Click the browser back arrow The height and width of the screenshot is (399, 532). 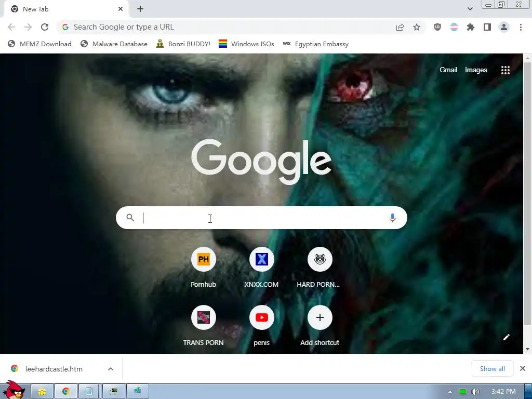[x=11, y=27]
